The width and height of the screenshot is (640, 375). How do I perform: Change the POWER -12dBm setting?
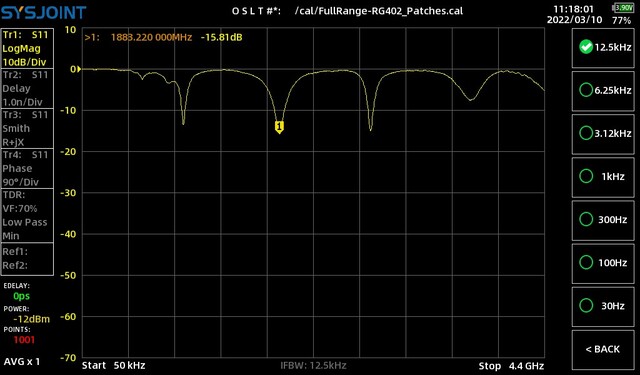click(31, 319)
